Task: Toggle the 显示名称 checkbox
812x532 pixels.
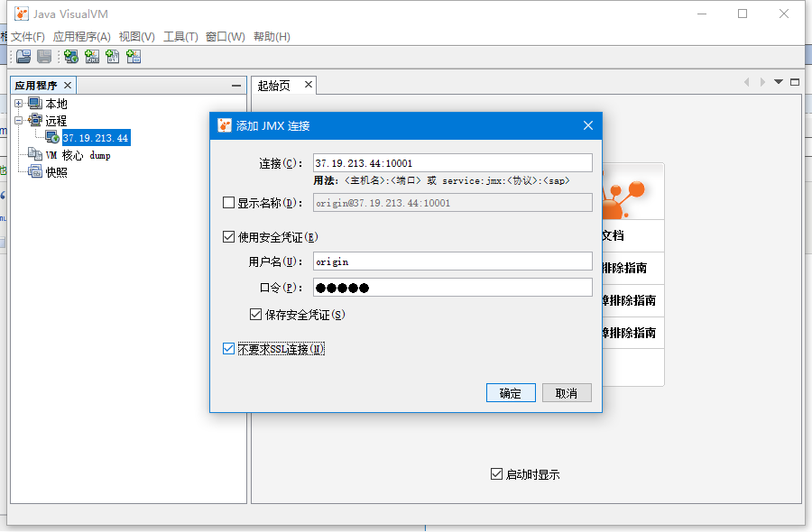Action: 228,202
